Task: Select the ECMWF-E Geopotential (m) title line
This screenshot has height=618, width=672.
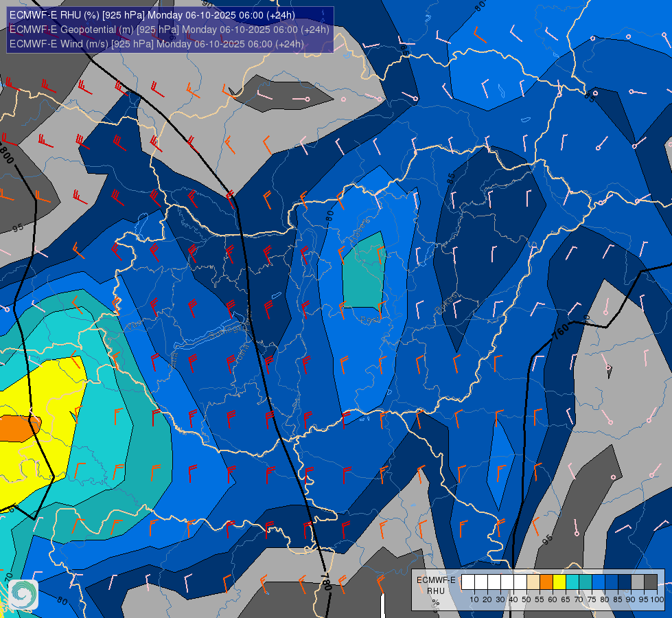Action: pyautogui.click(x=170, y=30)
